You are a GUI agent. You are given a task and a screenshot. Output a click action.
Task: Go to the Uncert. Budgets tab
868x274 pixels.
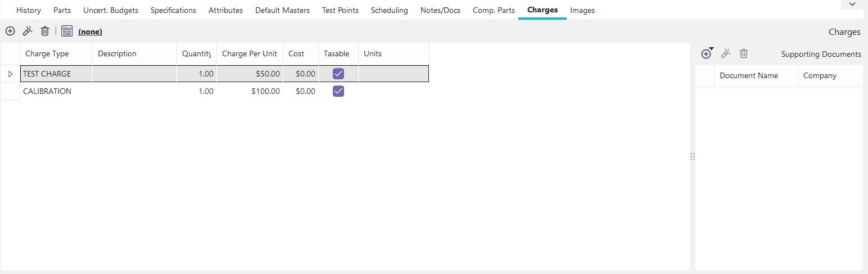click(x=111, y=10)
